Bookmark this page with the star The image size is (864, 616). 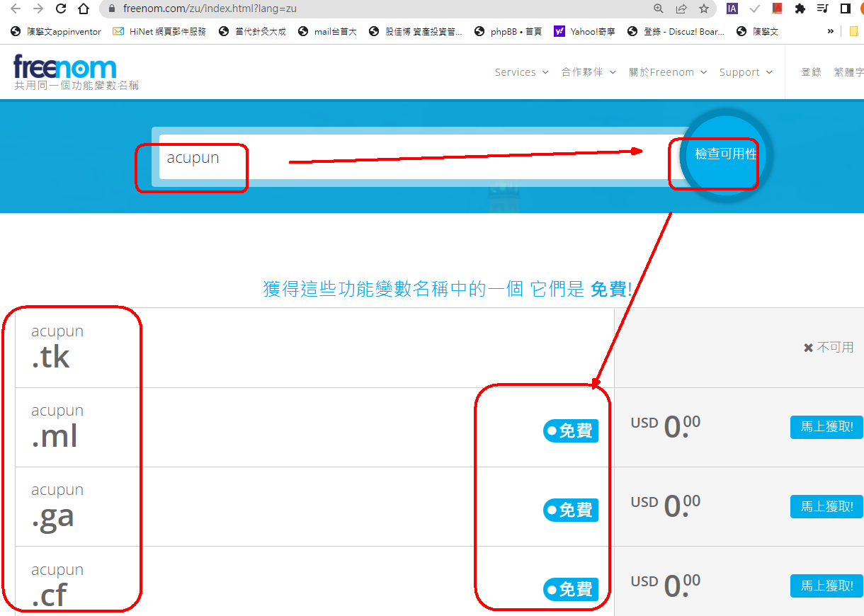click(x=704, y=8)
